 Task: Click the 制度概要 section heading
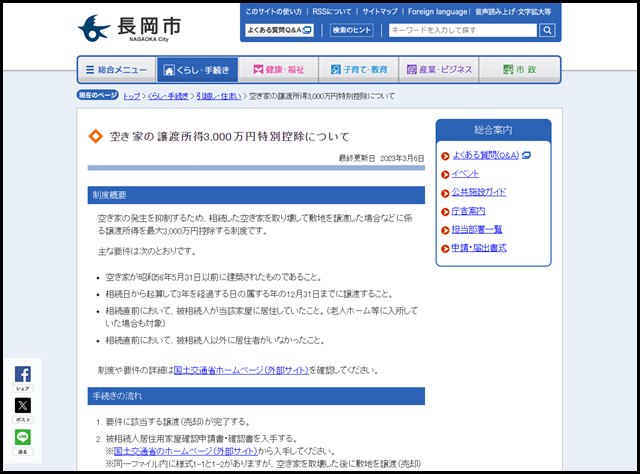tap(256, 195)
